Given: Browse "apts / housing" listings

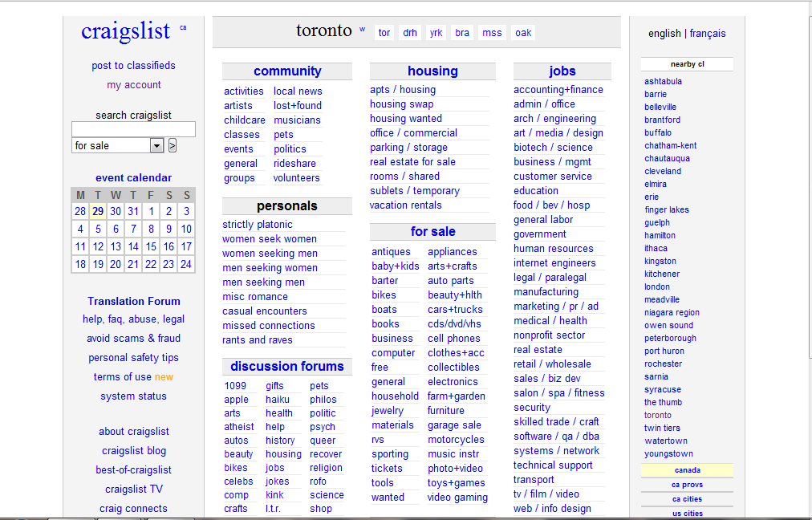Looking at the screenshot, I should coord(403,90).
